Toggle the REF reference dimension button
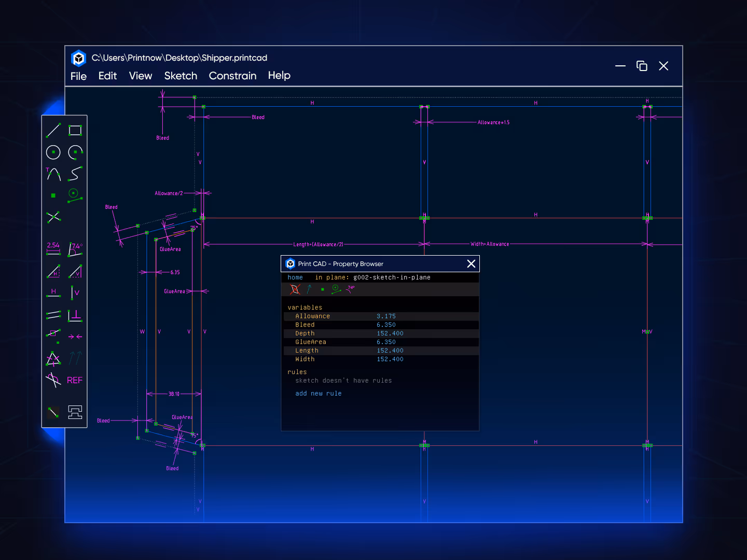 pos(75,381)
